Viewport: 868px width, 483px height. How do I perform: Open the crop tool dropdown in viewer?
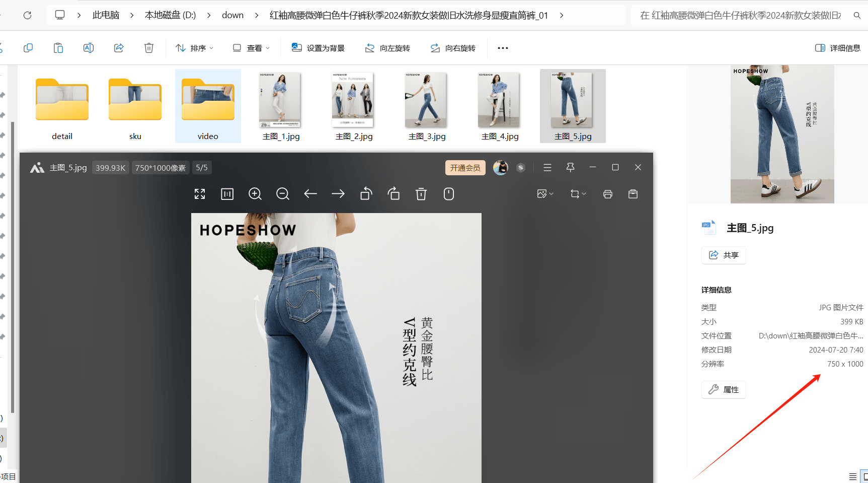[578, 194]
